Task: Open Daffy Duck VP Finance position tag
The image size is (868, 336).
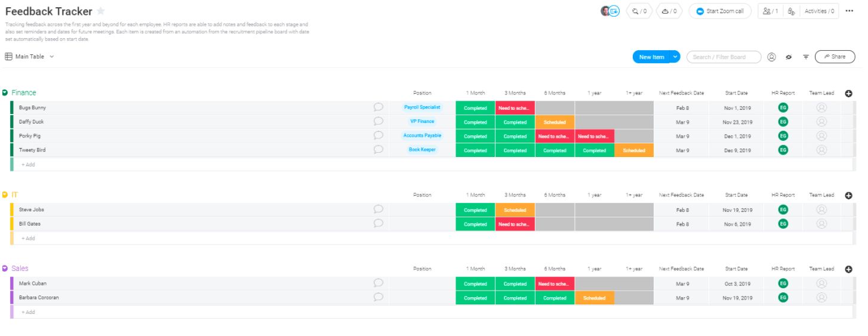Action: pyautogui.click(x=422, y=121)
